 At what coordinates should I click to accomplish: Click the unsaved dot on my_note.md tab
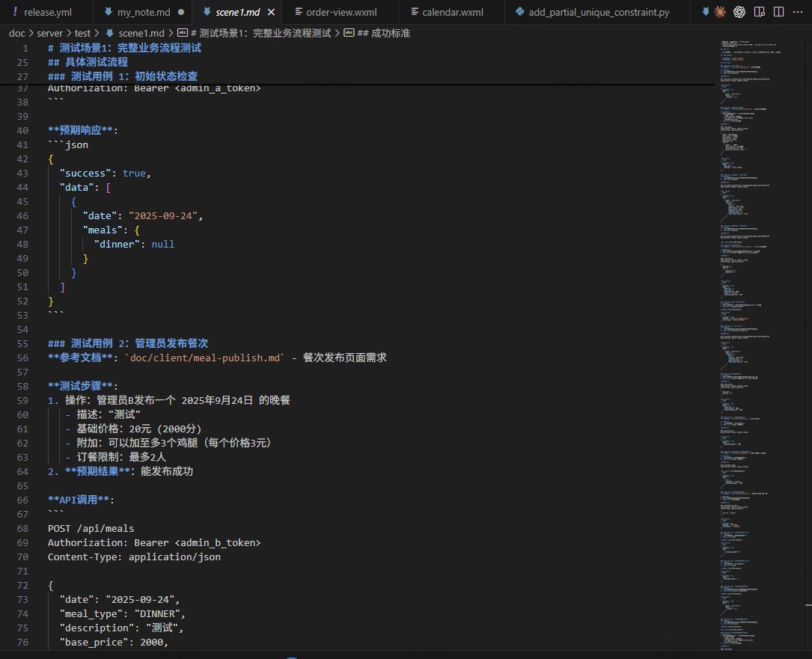[181, 13]
